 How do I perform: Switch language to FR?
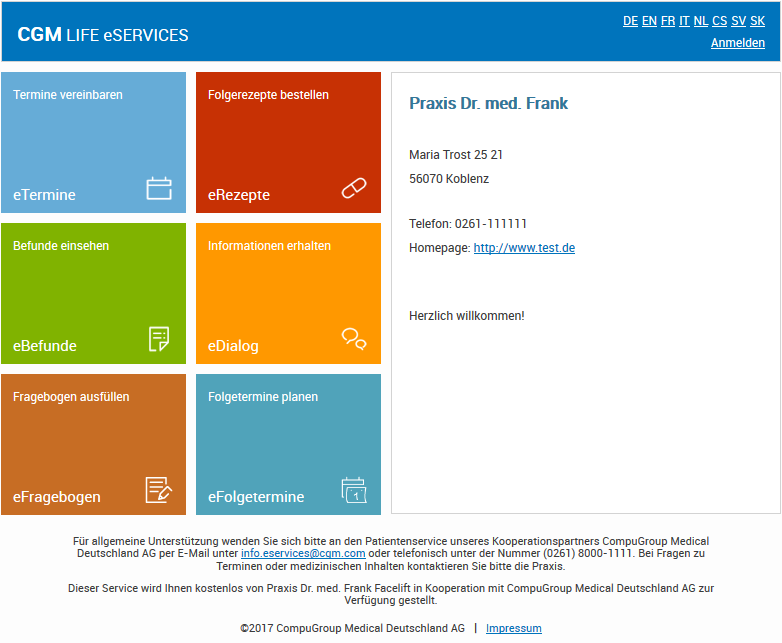[x=668, y=21]
